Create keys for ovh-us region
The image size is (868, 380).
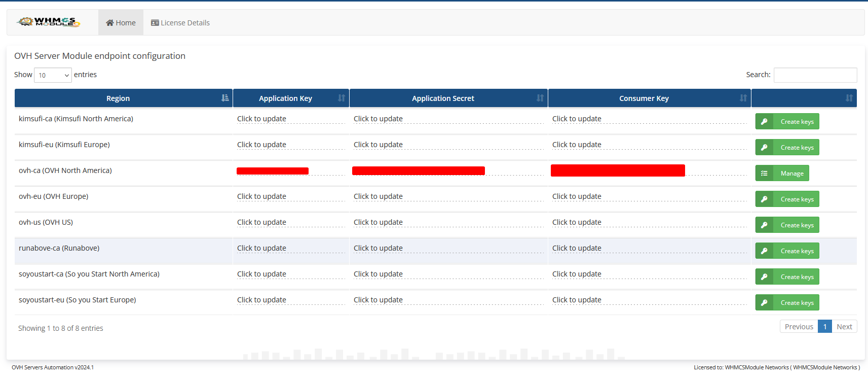pos(787,225)
